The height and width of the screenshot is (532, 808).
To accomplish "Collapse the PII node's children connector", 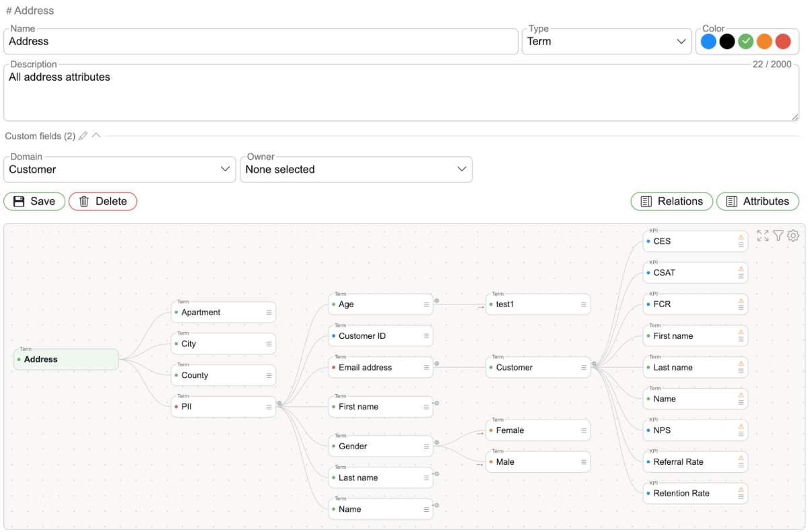I will tap(279, 405).
